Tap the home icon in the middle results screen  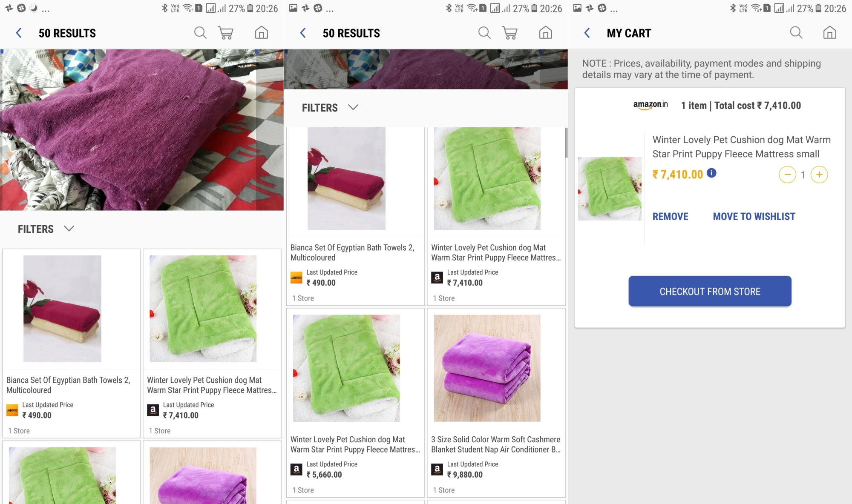click(x=545, y=33)
